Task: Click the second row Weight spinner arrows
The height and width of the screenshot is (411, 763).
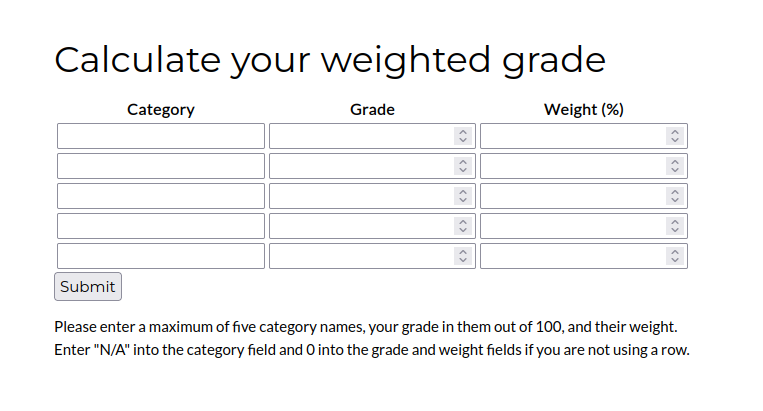Action: point(675,166)
